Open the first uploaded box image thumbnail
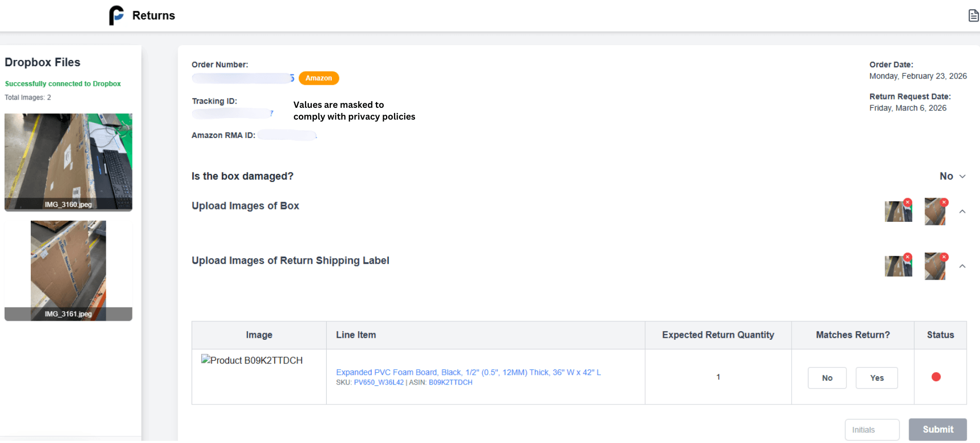Screen dimensions: 980x443 pos(898,211)
